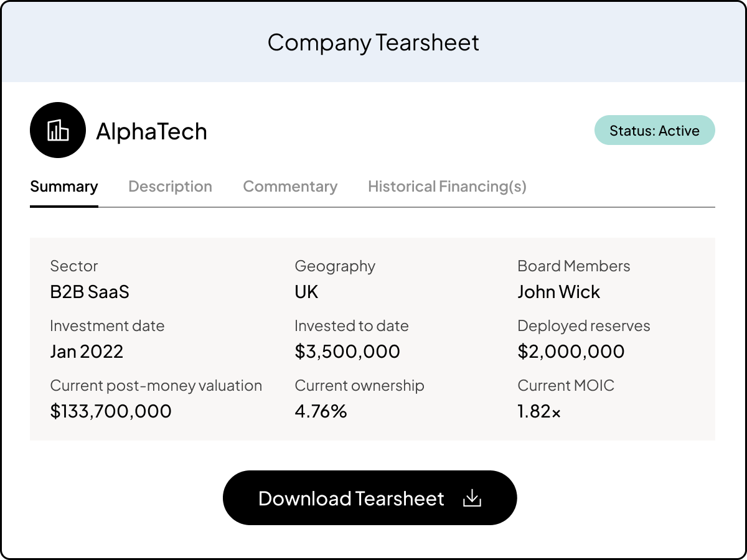Click the AlphaTech company logo icon

[x=58, y=130]
